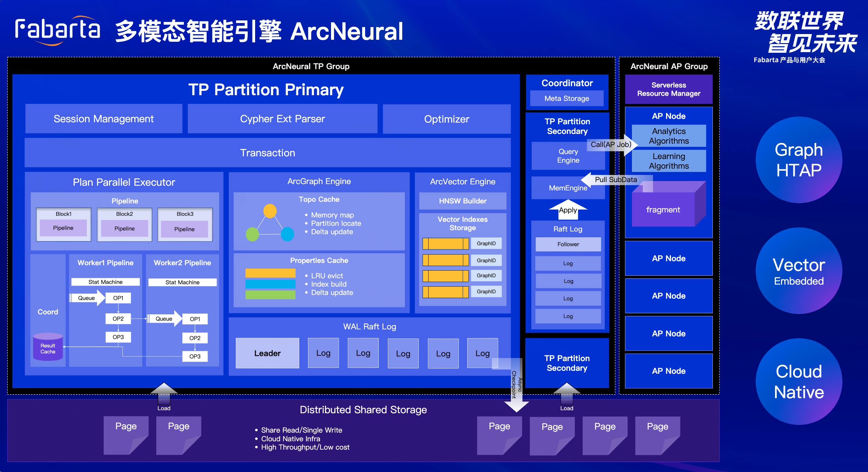This screenshot has width=868, height=472.
Task: Click the Cypher Ext Parser box
Action: [283, 119]
